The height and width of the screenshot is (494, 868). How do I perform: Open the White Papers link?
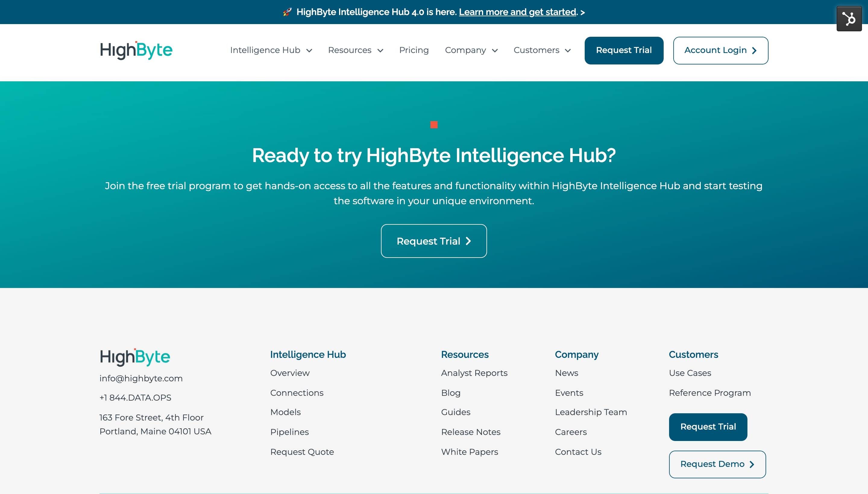(470, 452)
